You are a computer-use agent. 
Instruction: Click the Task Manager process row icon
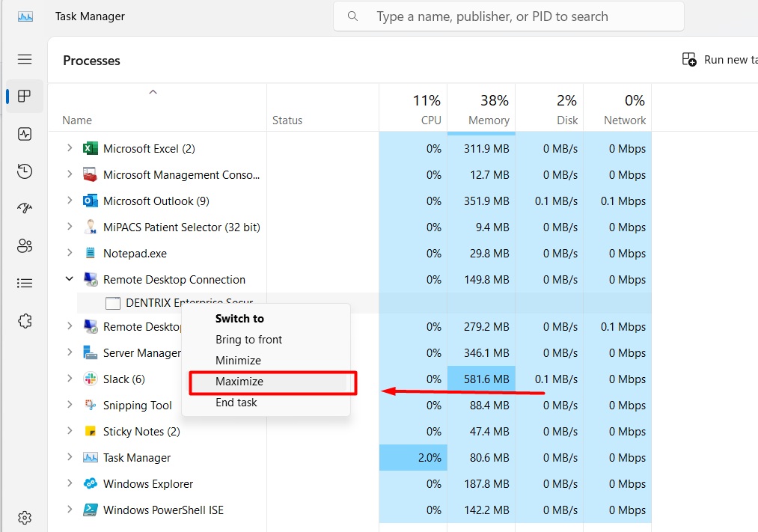[x=91, y=457]
